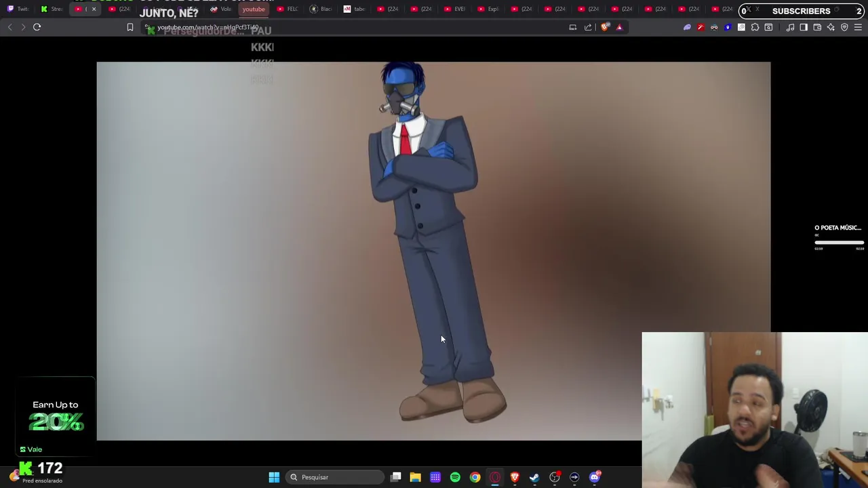This screenshot has height=488, width=868.
Task: Click the Vale label in the overlay
Action: [31, 449]
